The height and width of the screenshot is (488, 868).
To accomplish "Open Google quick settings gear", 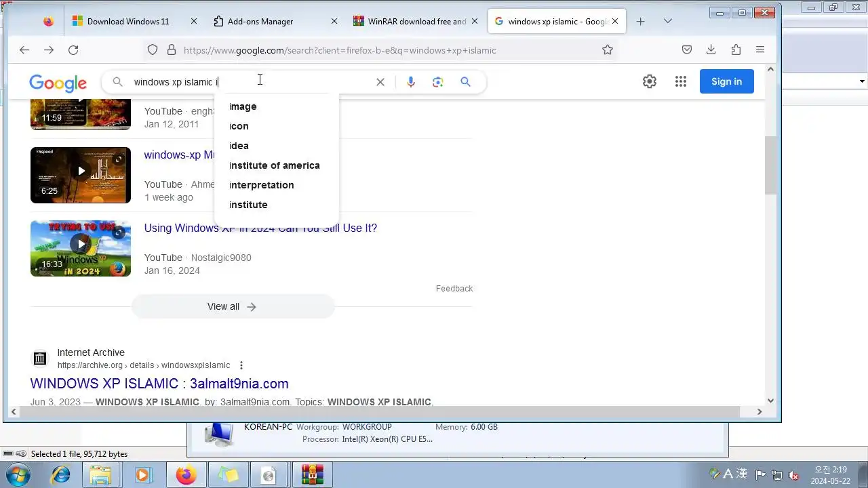I will pyautogui.click(x=650, y=81).
